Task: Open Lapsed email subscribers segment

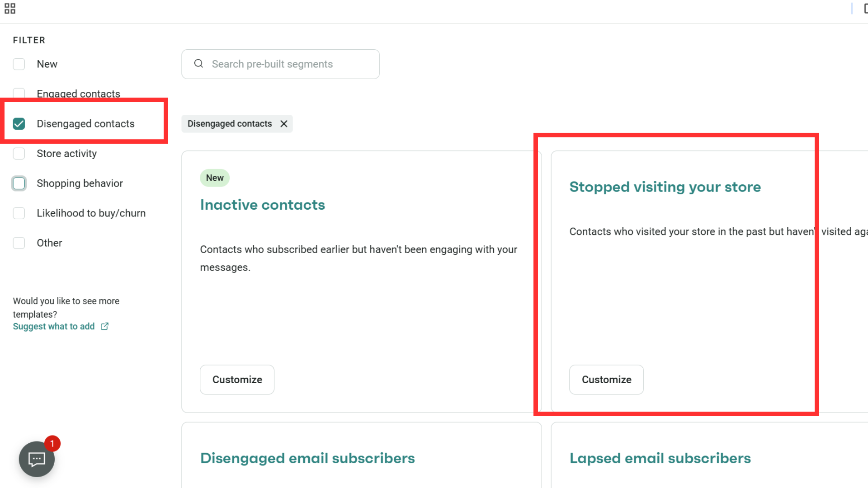Action: point(660,458)
